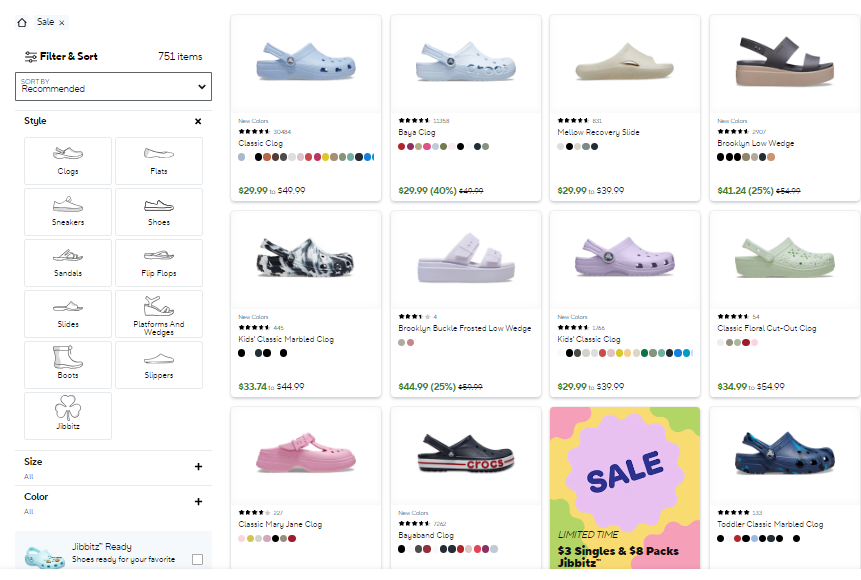Pick the first red Baya Clog swatch

(401, 147)
